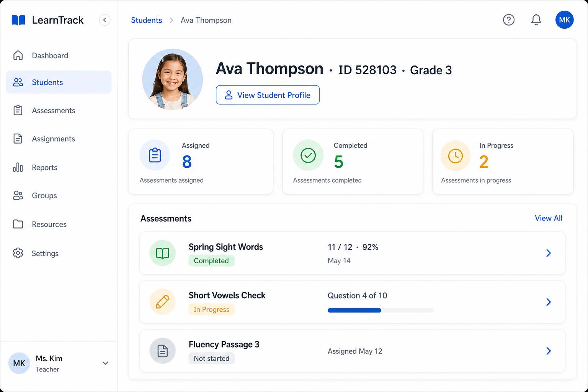The image size is (588, 392).
Task: Click the Assessments clipboard icon in sidebar
Action: [x=18, y=110]
